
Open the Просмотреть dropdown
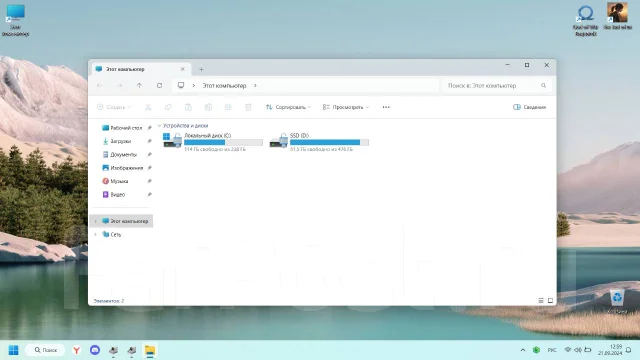[x=345, y=107]
